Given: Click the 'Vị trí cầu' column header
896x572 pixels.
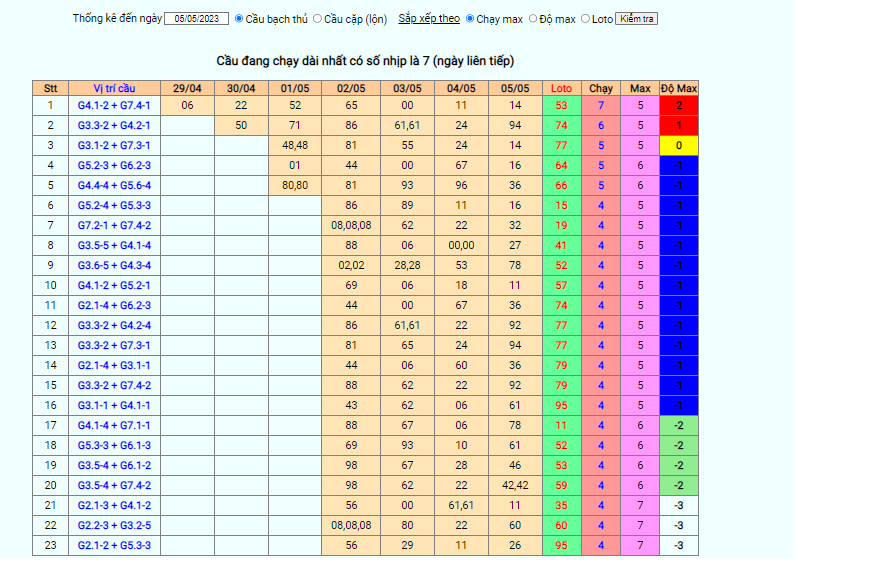Looking at the screenshot, I should point(113,88).
